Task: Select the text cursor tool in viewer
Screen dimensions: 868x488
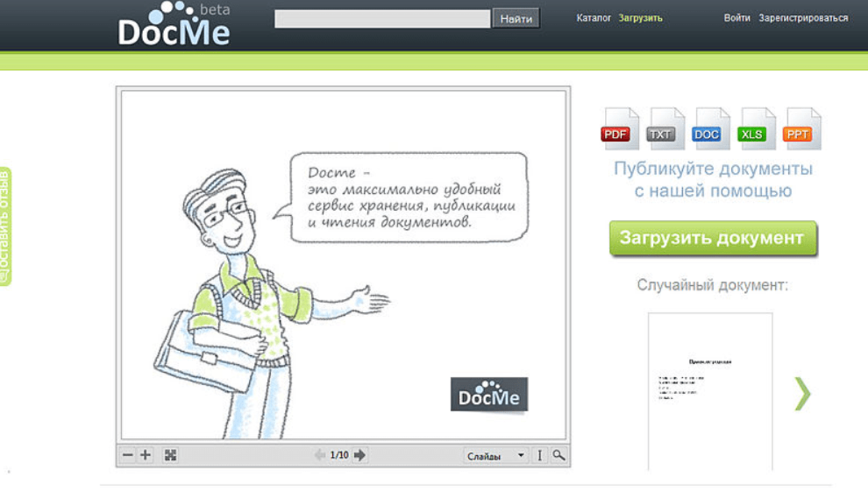Action: (x=540, y=455)
